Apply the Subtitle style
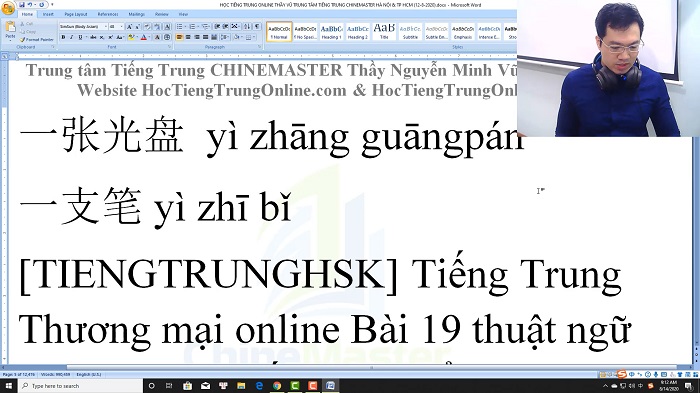 (410, 31)
